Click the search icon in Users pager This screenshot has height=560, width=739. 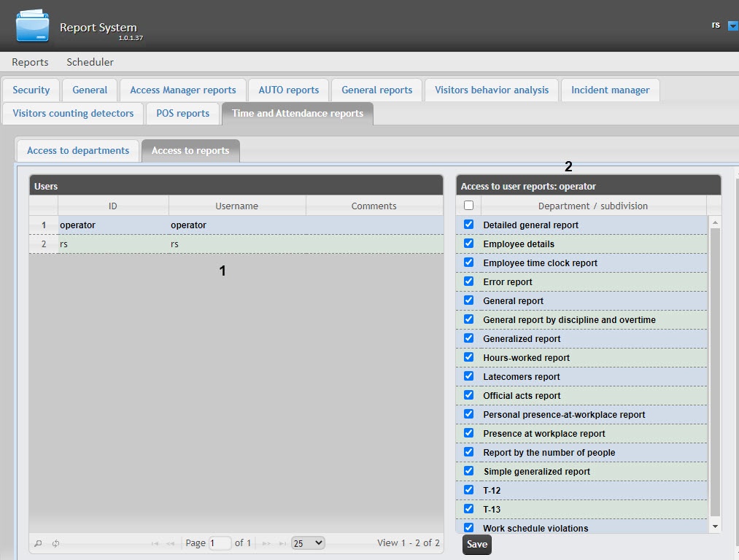(39, 543)
